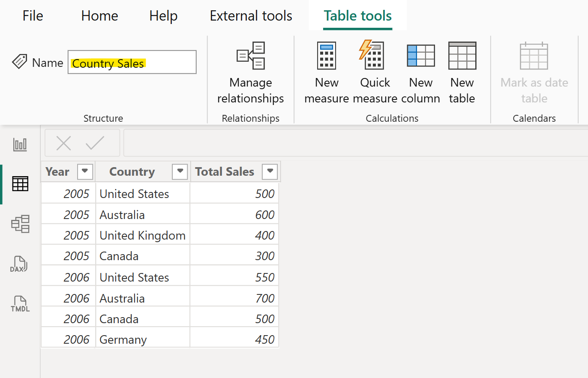Open the TMDL view
Viewport: 588px width, 378px height.
tap(19, 303)
